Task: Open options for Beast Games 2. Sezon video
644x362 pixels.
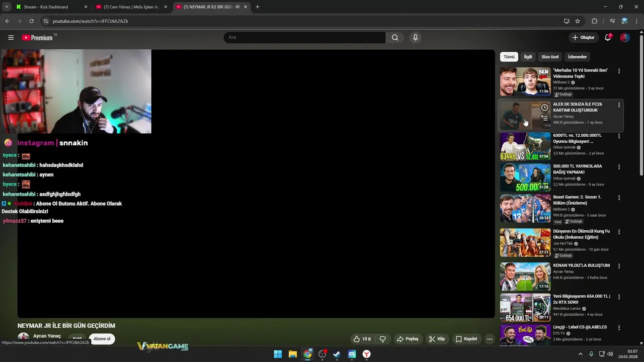Action: [x=619, y=198]
